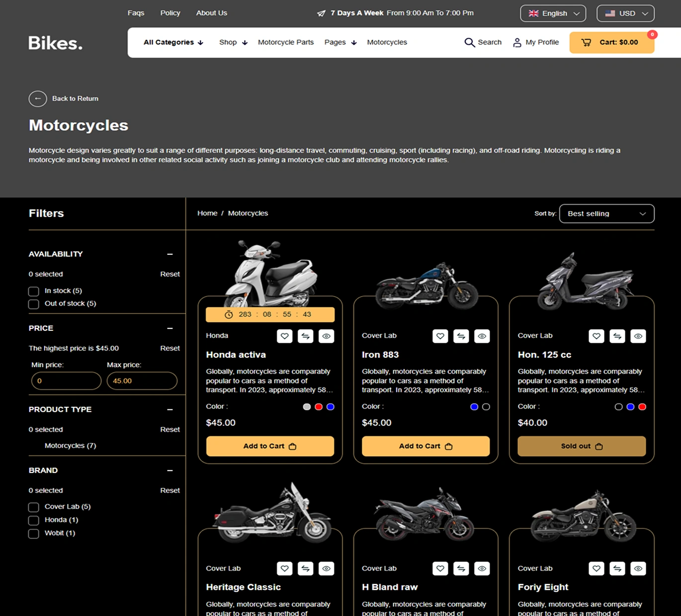This screenshot has height=616, width=681.
Task: Click the paper plane icon in top bar
Action: [x=322, y=13]
